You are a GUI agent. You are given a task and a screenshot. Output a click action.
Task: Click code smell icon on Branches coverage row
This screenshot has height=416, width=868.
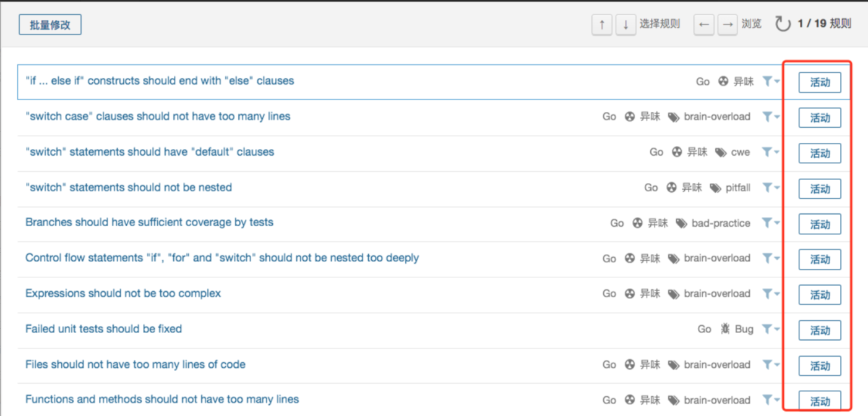tap(637, 223)
